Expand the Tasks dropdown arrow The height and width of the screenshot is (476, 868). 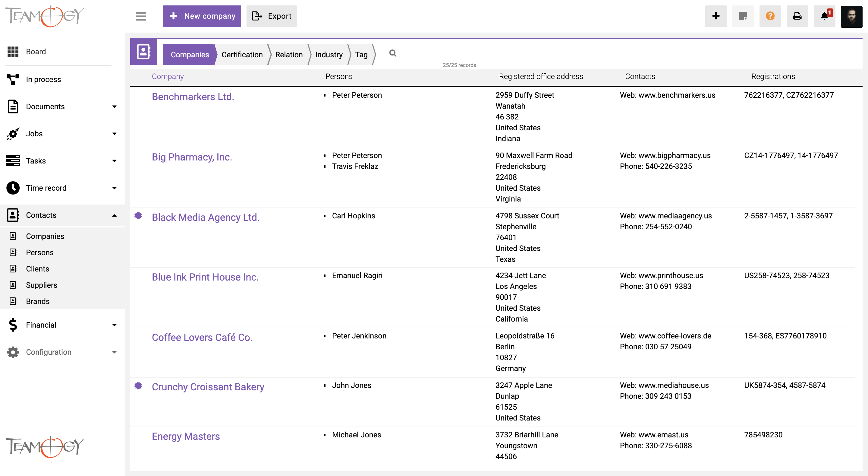click(114, 161)
